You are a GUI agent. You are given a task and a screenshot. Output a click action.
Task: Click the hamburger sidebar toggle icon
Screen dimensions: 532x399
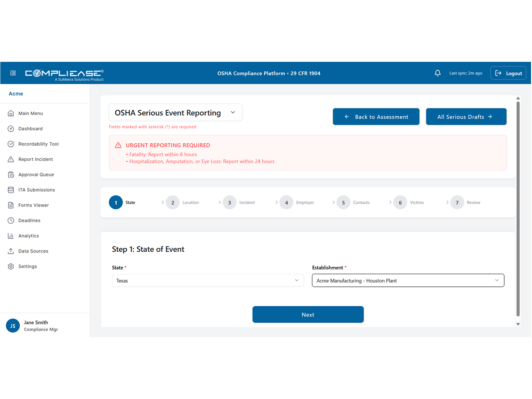point(13,73)
